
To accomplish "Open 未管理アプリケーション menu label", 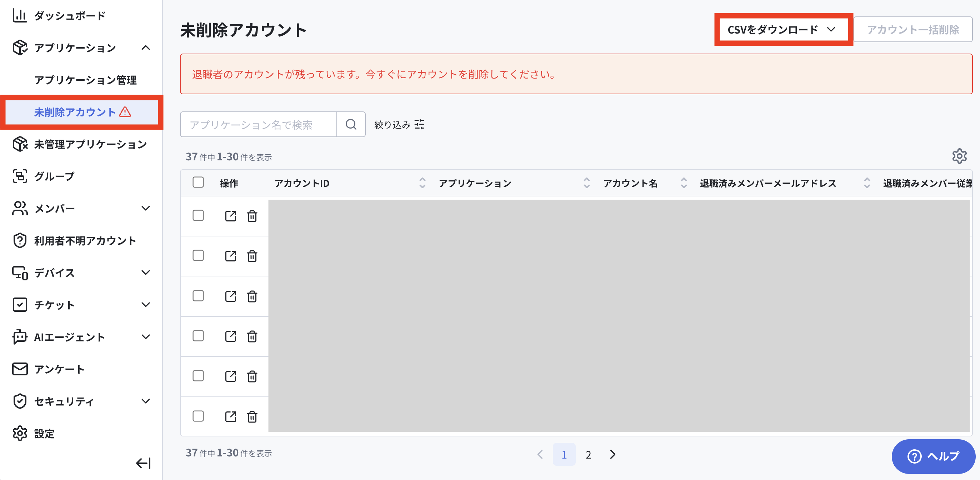I will click(x=91, y=144).
